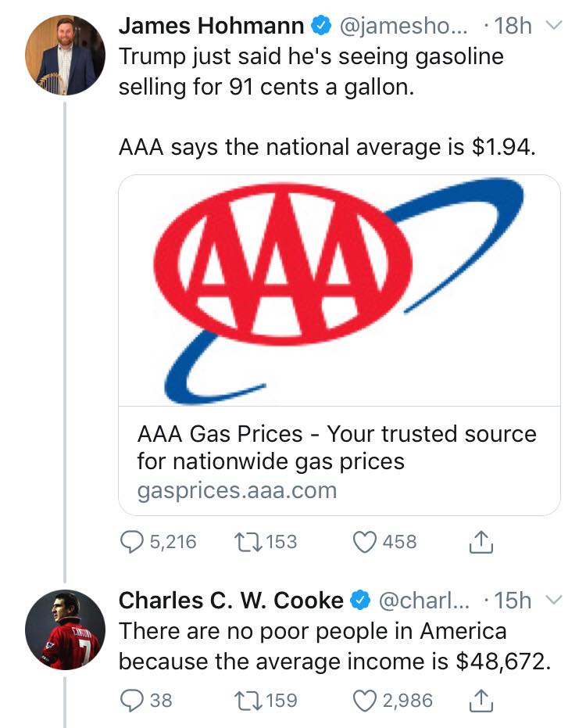Click the James Hohmann display name
The height and width of the screenshot is (728, 586).
(x=211, y=27)
